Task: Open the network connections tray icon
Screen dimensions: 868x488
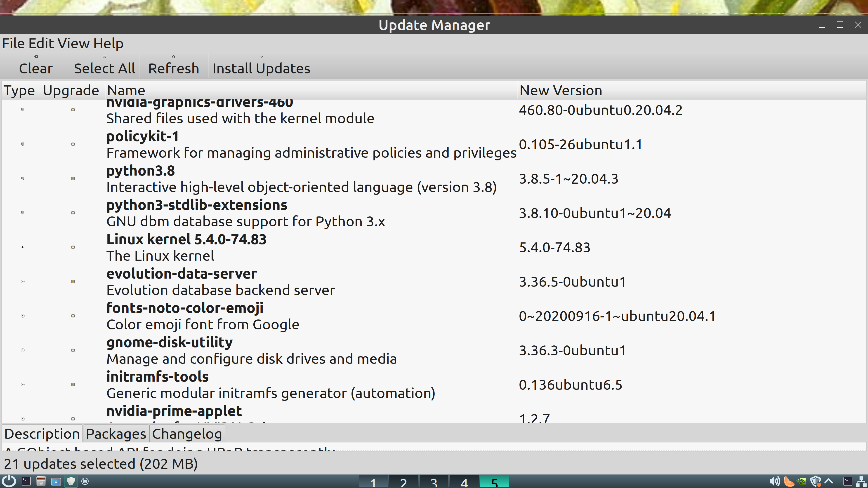Action: point(862,482)
